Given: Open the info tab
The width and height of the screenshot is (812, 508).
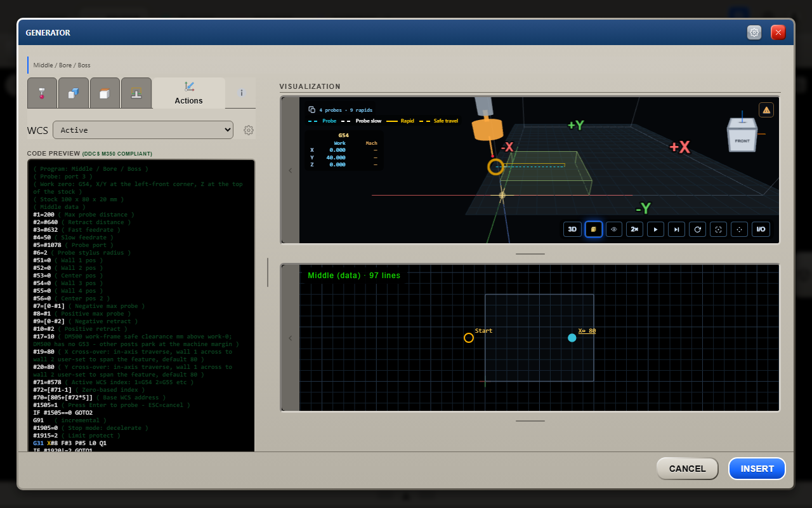Looking at the screenshot, I should coord(241,93).
